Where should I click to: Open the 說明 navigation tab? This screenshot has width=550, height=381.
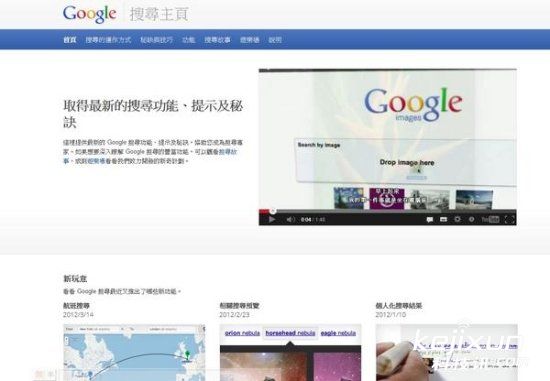275,40
